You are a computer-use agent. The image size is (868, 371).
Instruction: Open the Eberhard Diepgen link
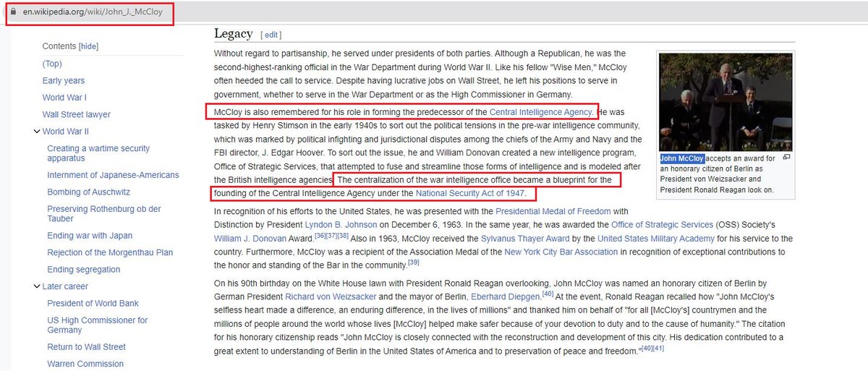coord(506,297)
